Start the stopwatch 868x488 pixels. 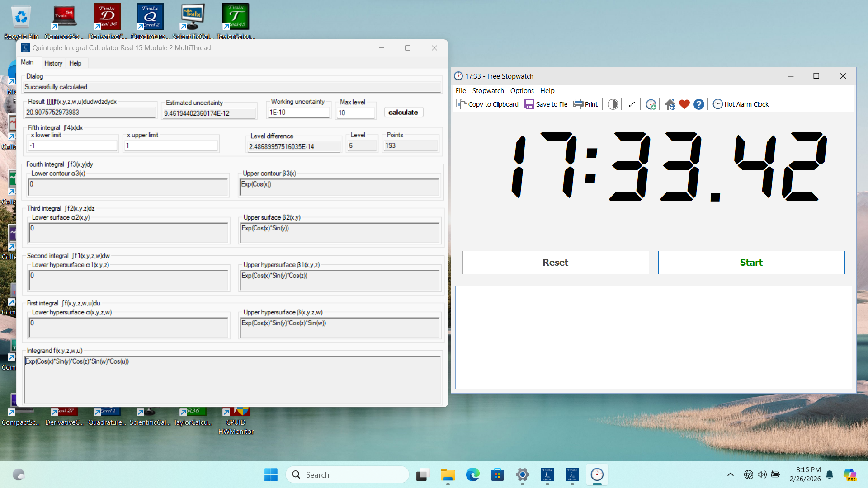tap(751, 262)
